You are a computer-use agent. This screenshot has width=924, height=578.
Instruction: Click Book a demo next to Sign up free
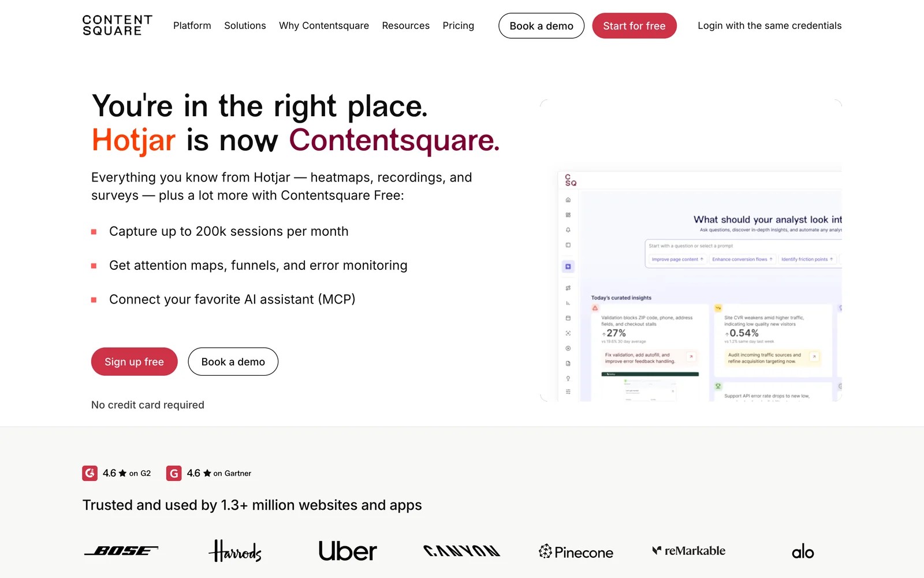233,362
